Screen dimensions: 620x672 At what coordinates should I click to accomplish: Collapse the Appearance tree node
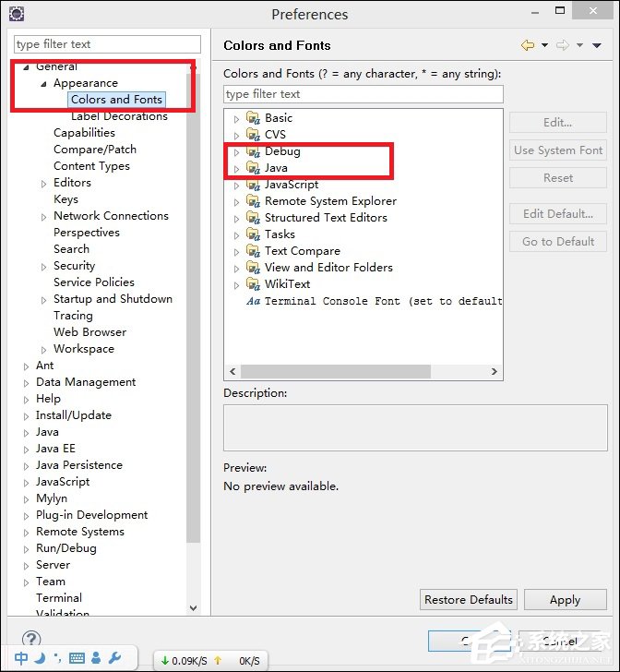coord(43,84)
